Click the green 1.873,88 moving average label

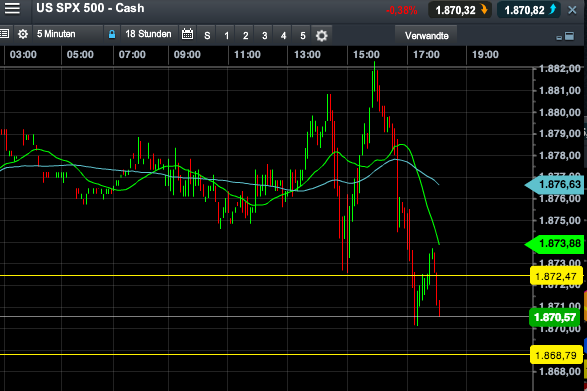[x=555, y=244]
